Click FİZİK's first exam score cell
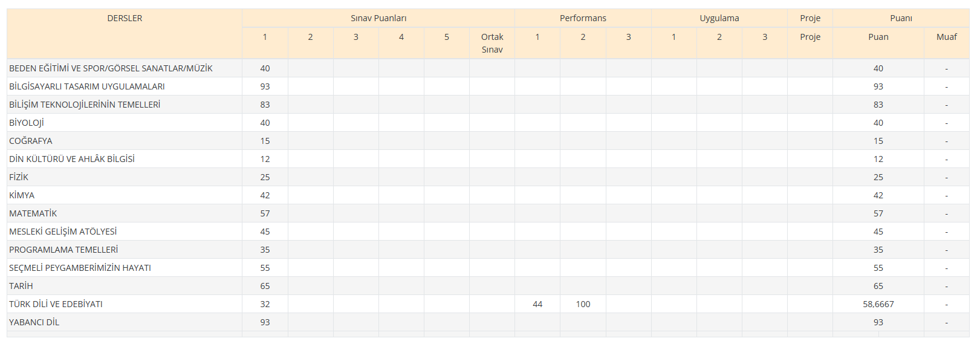Viewport: 980px width, 344px height. (x=265, y=177)
